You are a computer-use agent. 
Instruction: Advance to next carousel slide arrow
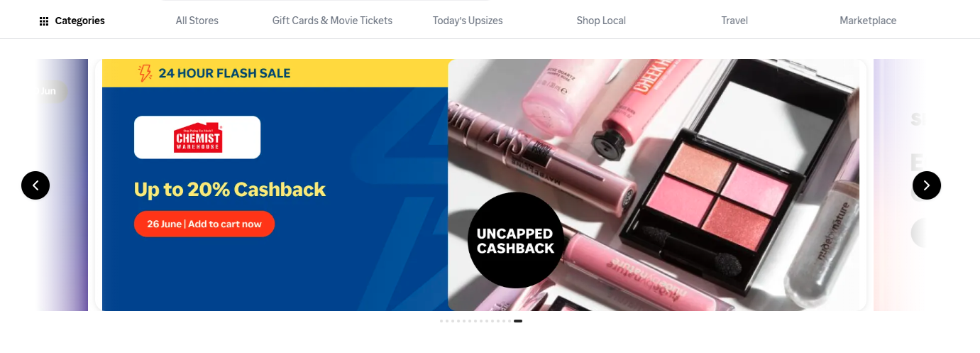click(927, 185)
